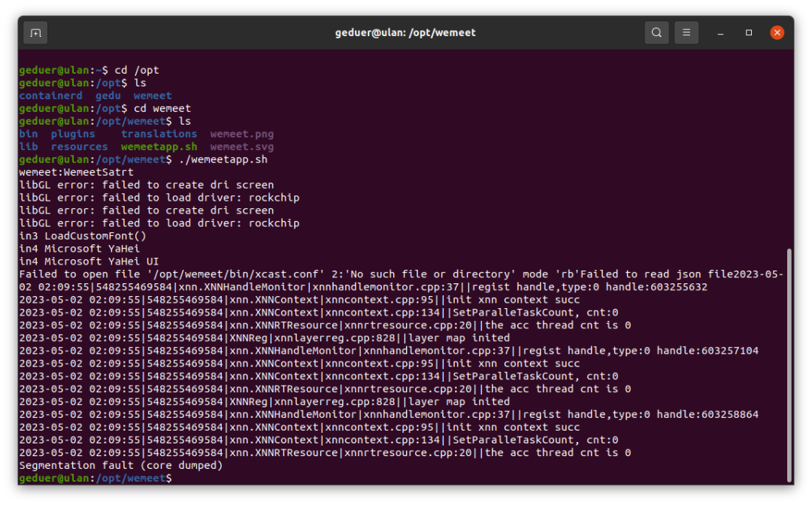The width and height of the screenshot is (812, 505).
Task: Open terminal search
Action: click(x=656, y=32)
